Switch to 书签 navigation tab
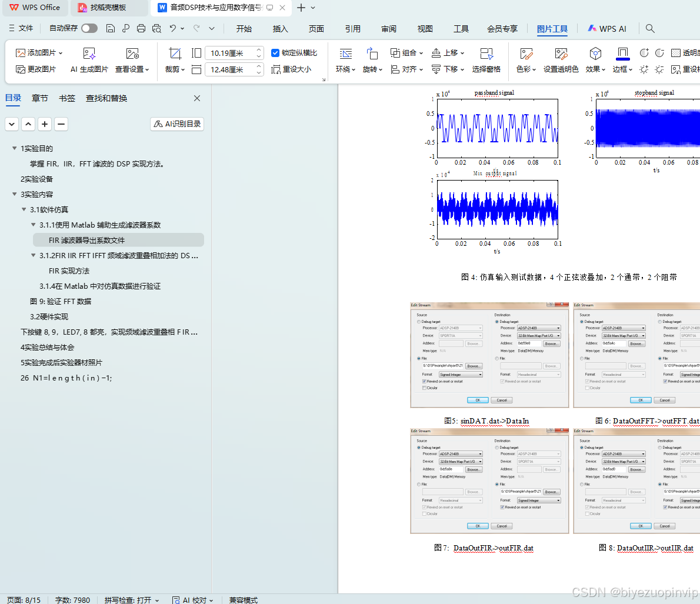 coord(67,98)
